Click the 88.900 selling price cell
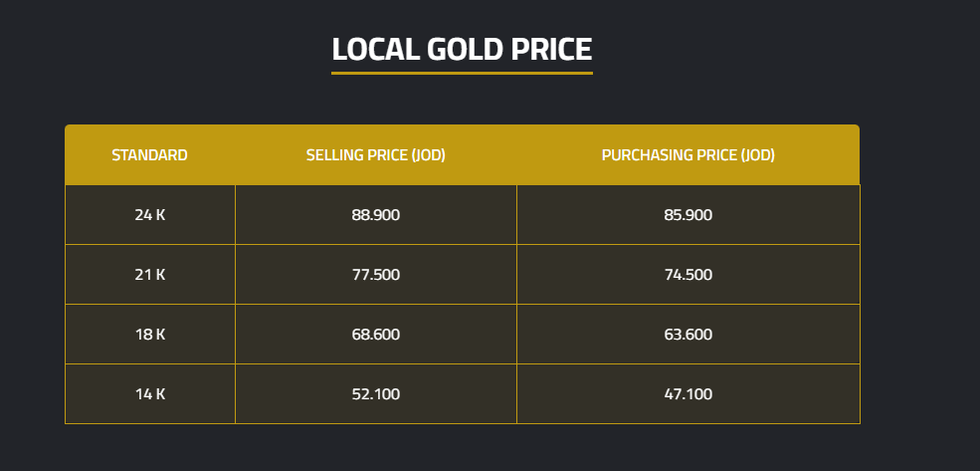 pos(375,215)
